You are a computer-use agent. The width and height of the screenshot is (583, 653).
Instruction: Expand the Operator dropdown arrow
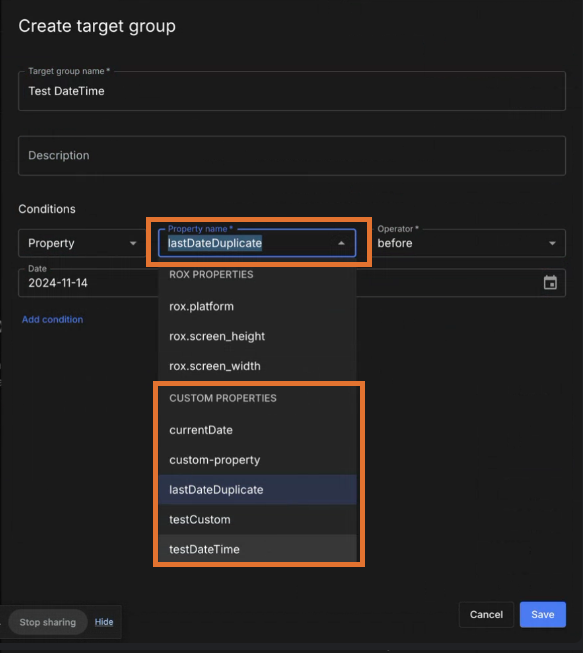(552, 243)
